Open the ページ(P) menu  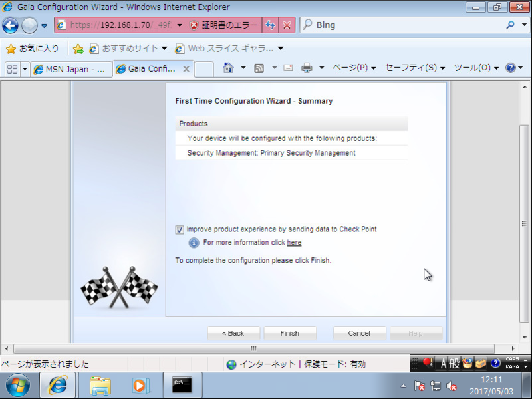click(x=354, y=68)
